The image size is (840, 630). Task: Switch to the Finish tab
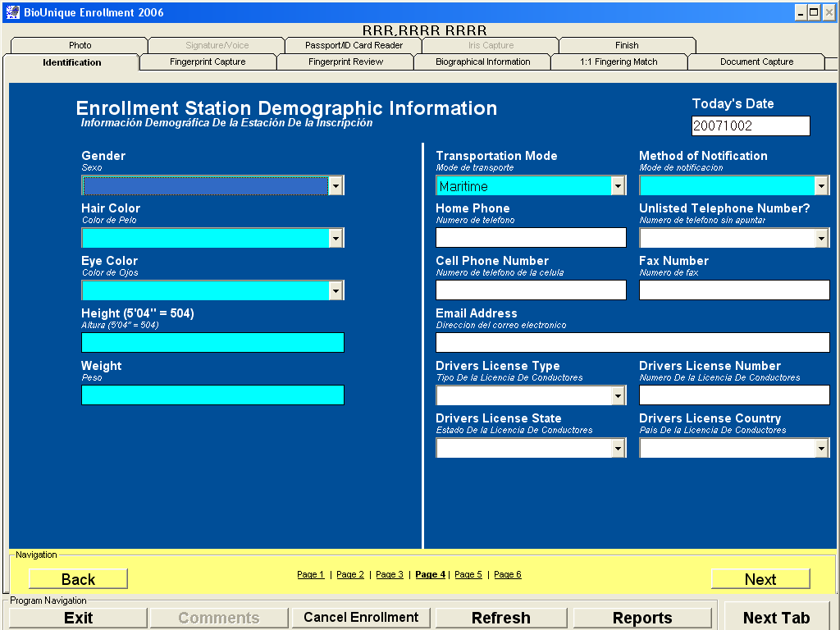tap(627, 46)
